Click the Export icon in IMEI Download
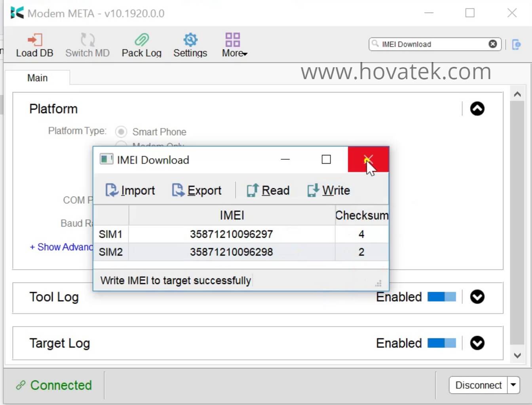The height and width of the screenshot is (405, 532). (197, 190)
